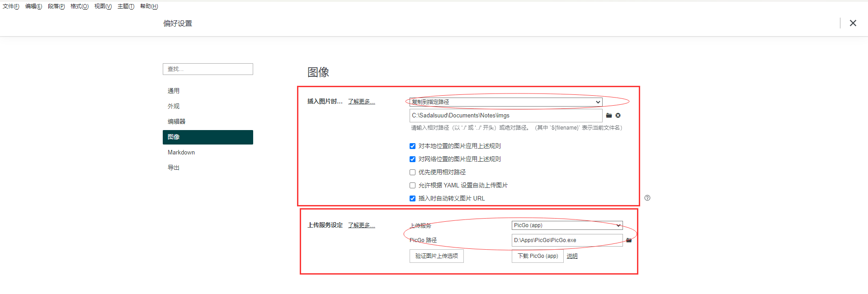
Task: Click the 下载 PicGo (app) button
Action: coord(538,256)
